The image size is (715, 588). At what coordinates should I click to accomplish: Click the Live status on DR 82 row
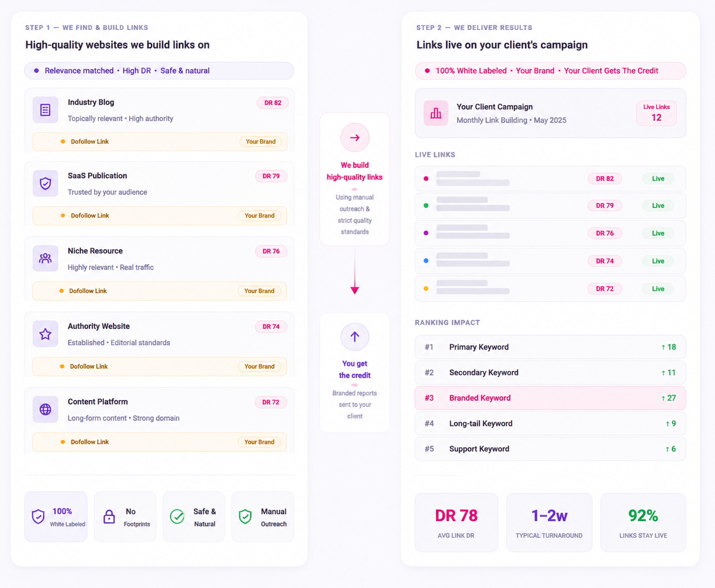658,179
